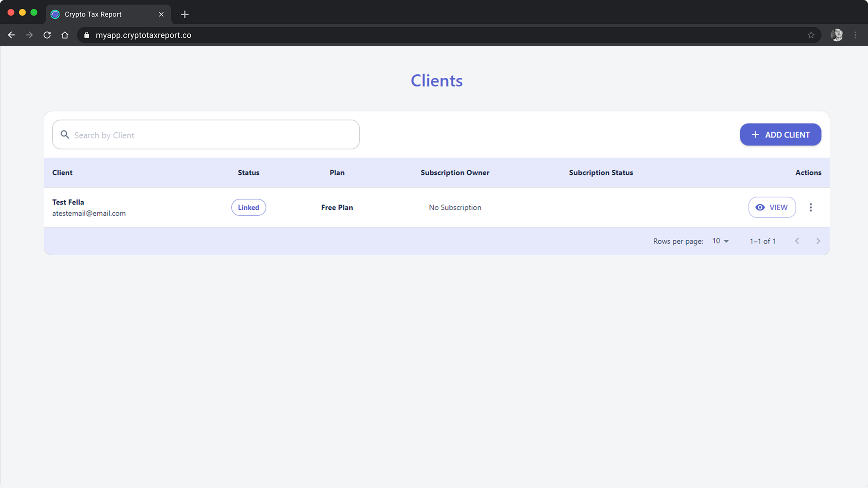Screen dimensions: 868x488
Task: Reload the page with refresh icon
Action: pos(47,35)
